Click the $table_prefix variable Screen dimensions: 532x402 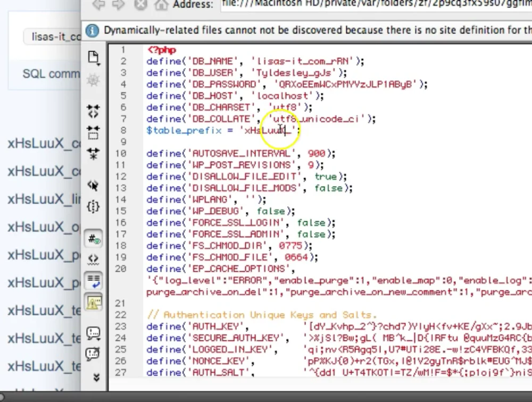(184, 131)
